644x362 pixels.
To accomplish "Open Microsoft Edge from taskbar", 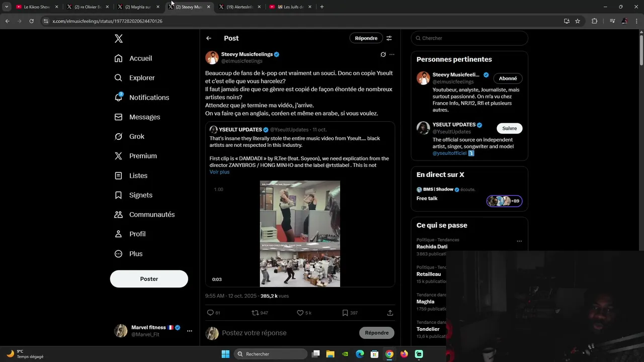I will pos(360,354).
